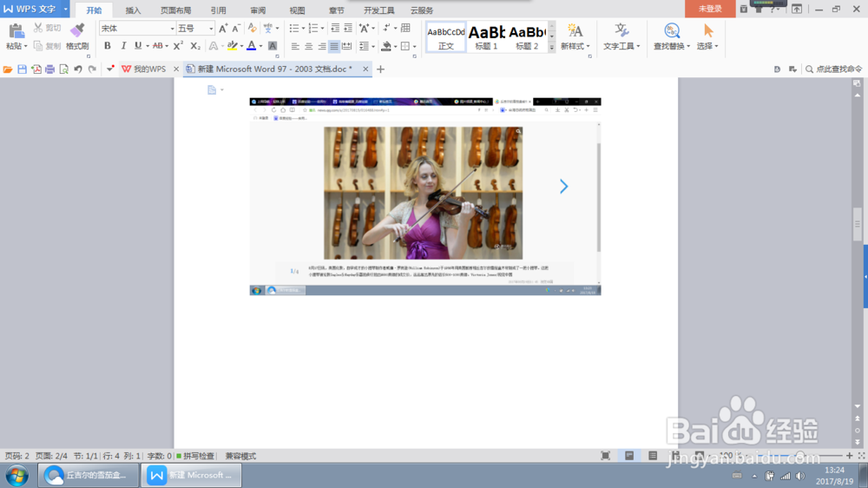Image resolution: width=868 pixels, height=488 pixels.
Task: Switch to full screen view icon in status bar
Action: [606, 456]
